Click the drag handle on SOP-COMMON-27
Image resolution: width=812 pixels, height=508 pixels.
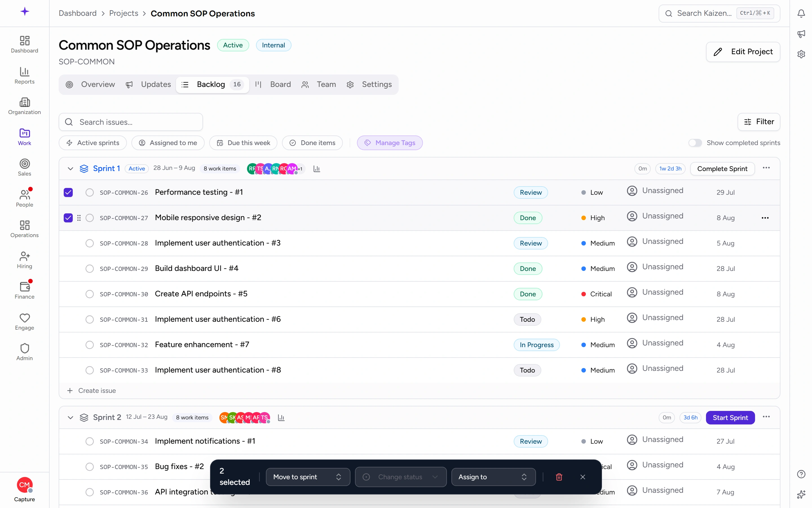(79, 218)
